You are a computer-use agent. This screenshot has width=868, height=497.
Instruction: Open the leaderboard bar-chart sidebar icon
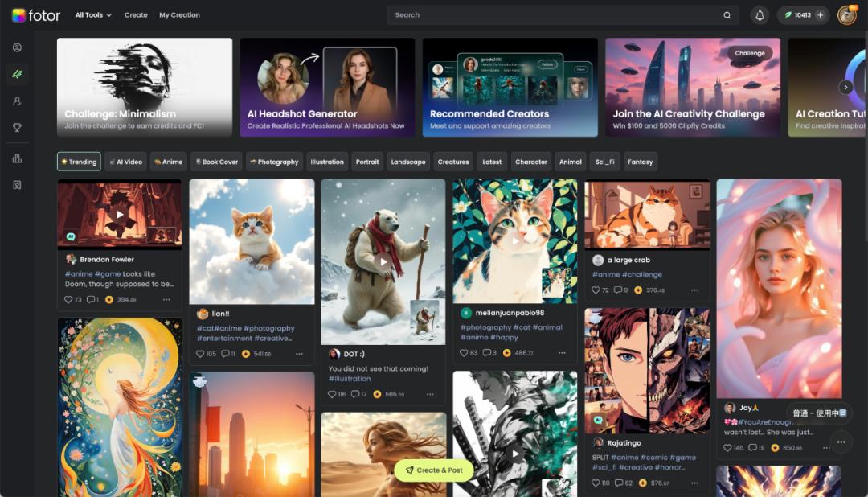pyautogui.click(x=17, y=158)
